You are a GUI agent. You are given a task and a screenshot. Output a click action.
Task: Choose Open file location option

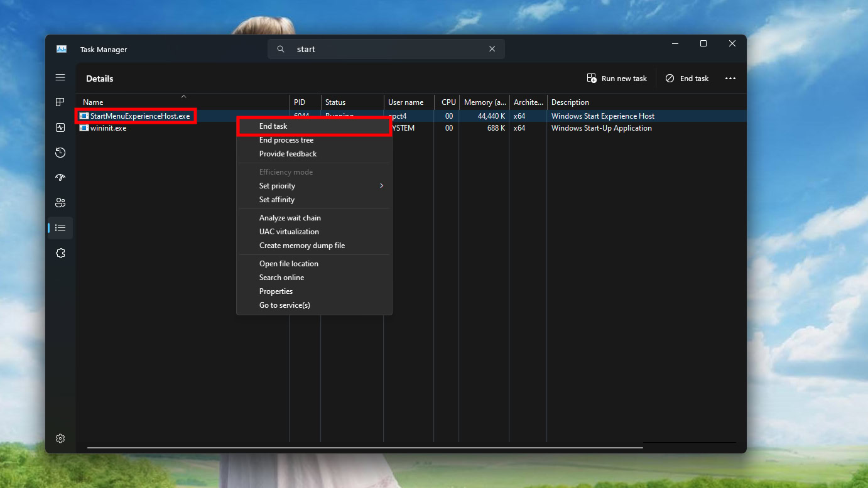[x=289, y=264]
